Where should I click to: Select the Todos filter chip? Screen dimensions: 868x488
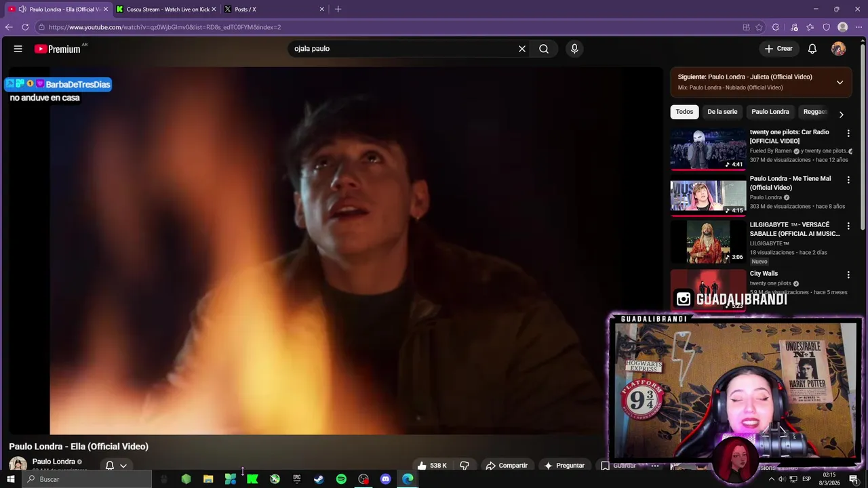(684, 112)
